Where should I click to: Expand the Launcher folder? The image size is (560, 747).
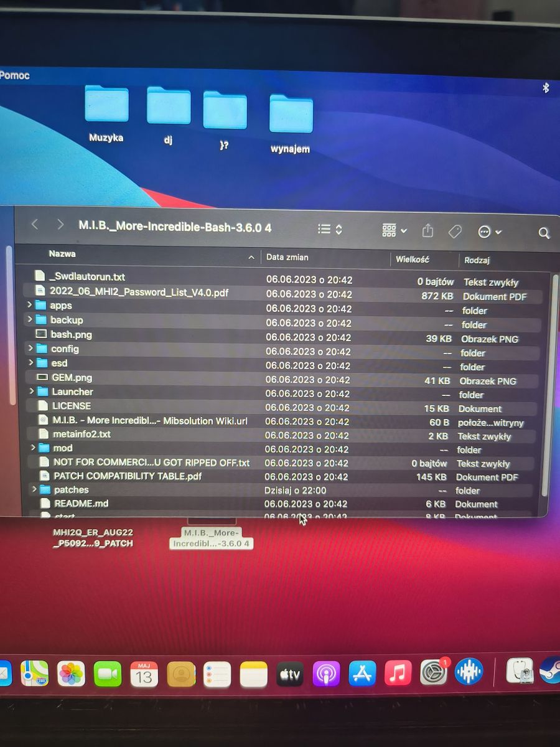click(x=32, y=391)
